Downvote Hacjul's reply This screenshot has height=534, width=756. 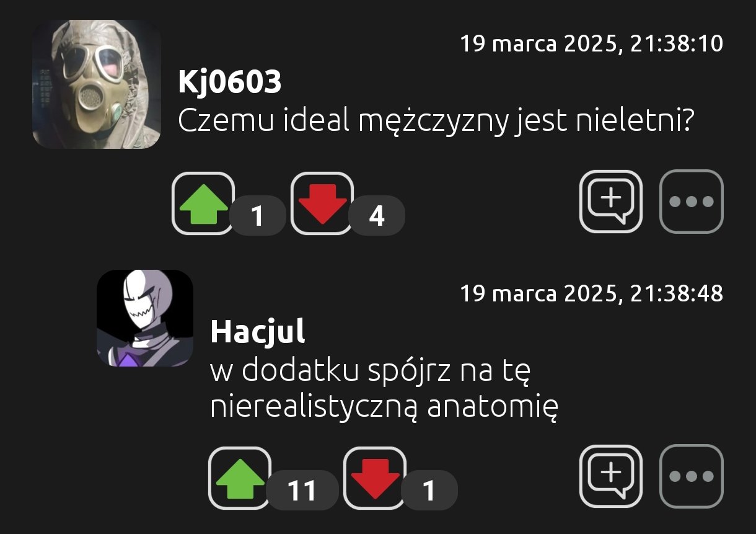(x=375, y=478)
